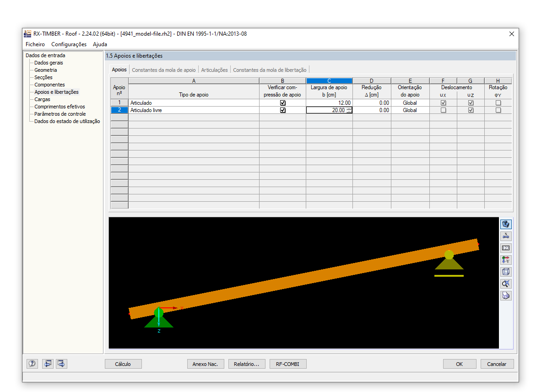Click the Anexo Nac. button
This screenshot has height=392, width=547.
point(206,364)
